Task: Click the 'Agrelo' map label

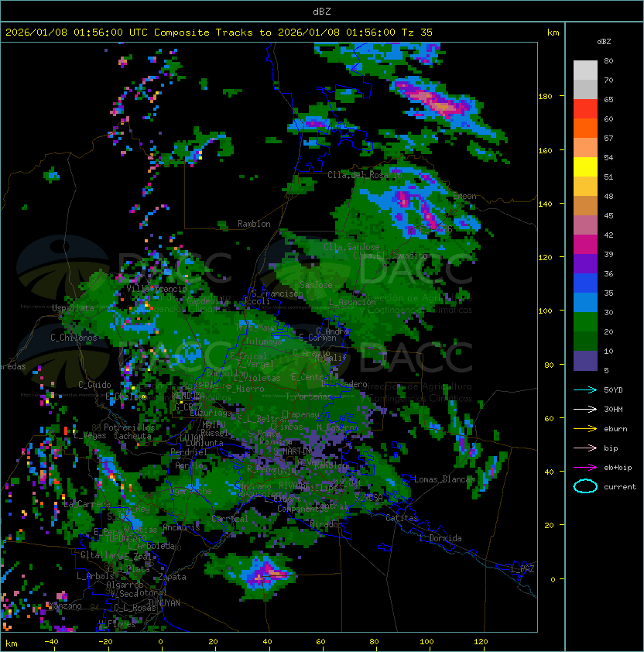Action: coord(189,465)
